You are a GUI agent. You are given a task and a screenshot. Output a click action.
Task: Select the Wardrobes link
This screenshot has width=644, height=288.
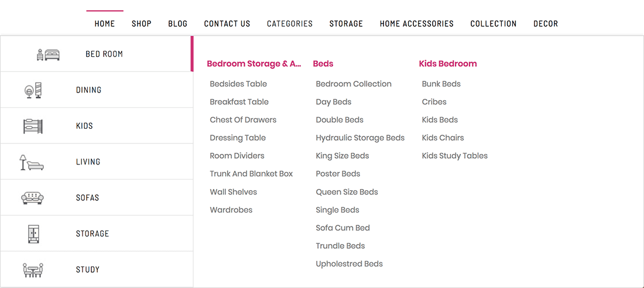(231, 210)
